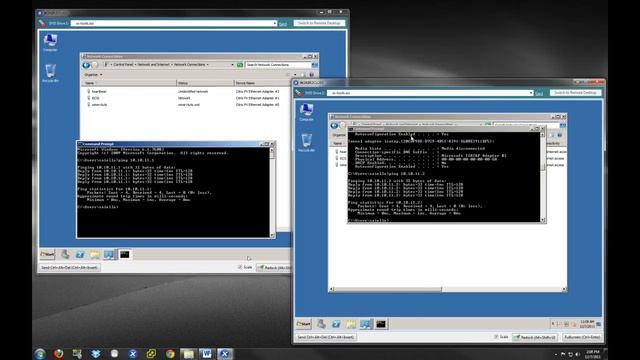Select Network Connections taskbar item in left console
The width and height of the screenshot is (640, 360).
[109, 255]
